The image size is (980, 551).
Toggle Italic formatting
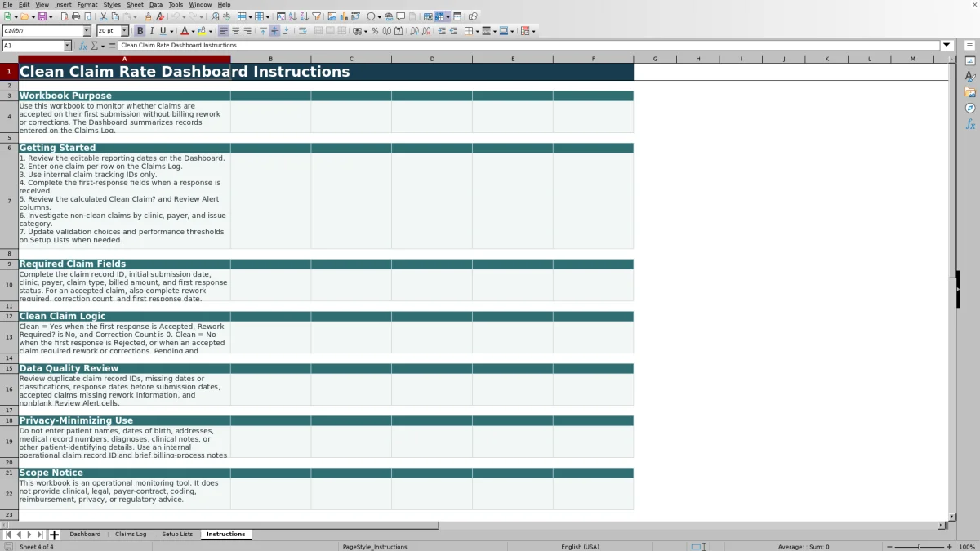151,31
